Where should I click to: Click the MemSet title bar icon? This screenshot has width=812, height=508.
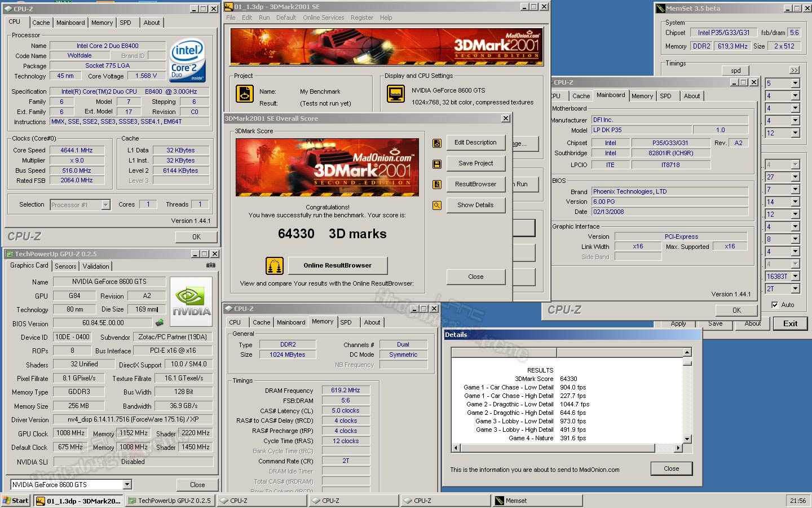point(660,8)
